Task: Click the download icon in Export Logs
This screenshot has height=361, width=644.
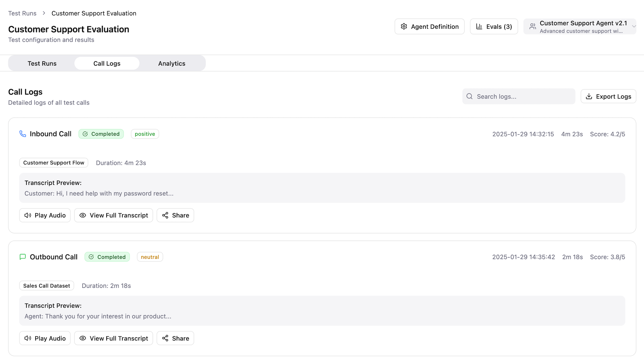Action: 589,97
